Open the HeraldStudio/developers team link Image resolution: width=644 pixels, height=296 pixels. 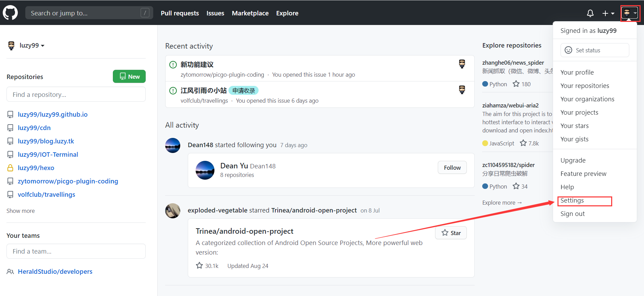tap(55, 271)
